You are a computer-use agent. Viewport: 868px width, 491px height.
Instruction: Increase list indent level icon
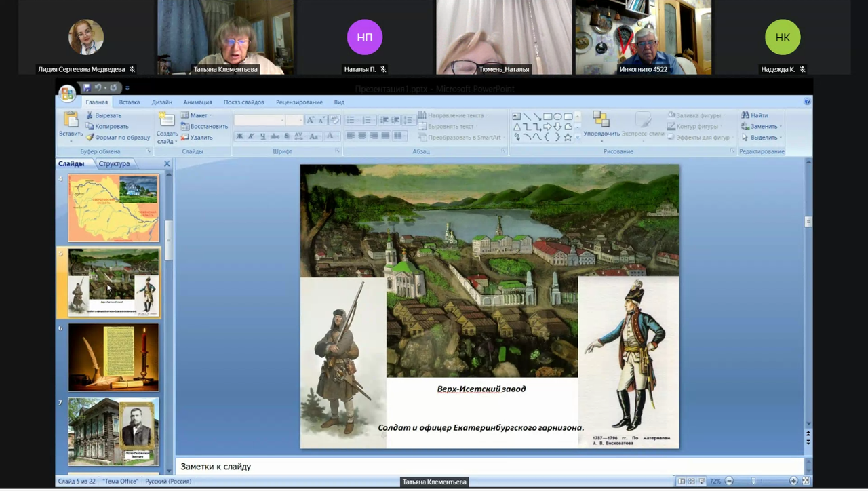coord(395,120)
